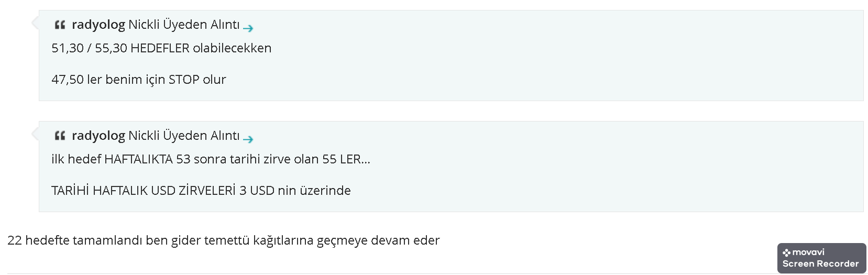Click the 'movavi' brand name in overlay

pyautogui.click(x=808, y=252)
